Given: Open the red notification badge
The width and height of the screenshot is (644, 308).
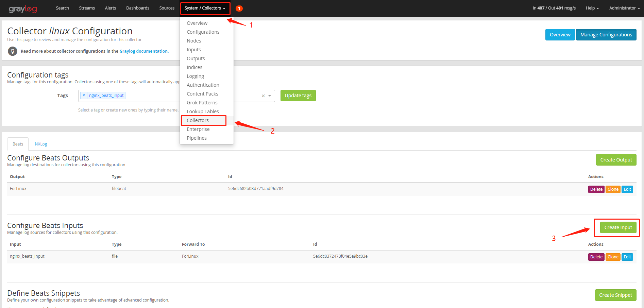Looking at the screenshot, I should click(239, 8).
